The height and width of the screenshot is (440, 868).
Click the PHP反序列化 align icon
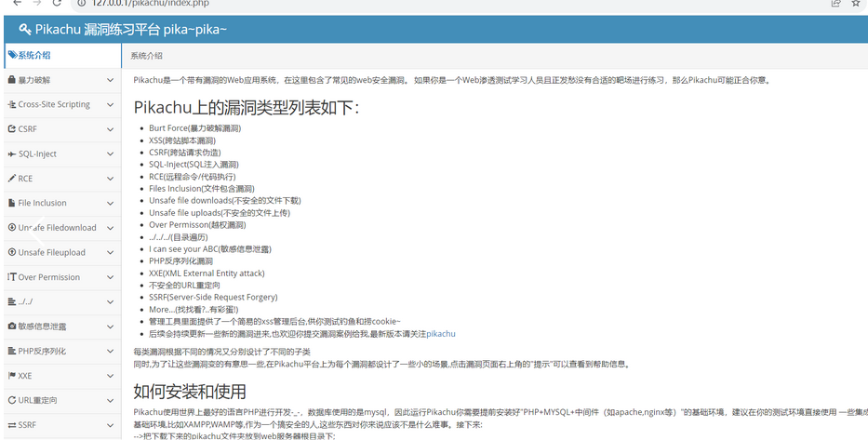click(11, 351)
